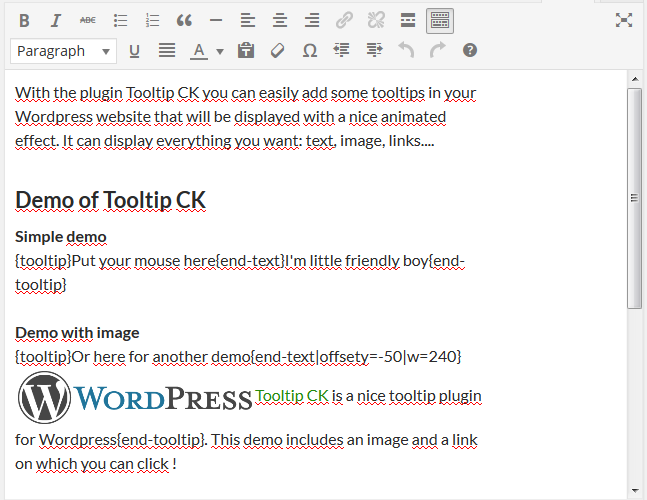Insert or edit link
The height and width of the screenshot is (500, 647).
[x=344, y=20]
